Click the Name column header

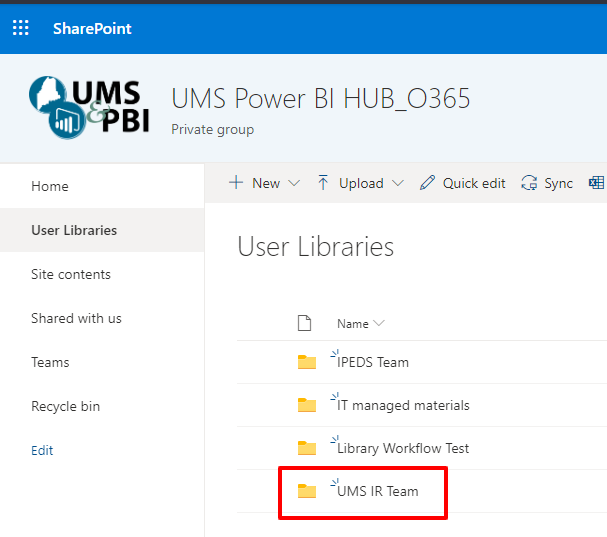tap(353, 324)
